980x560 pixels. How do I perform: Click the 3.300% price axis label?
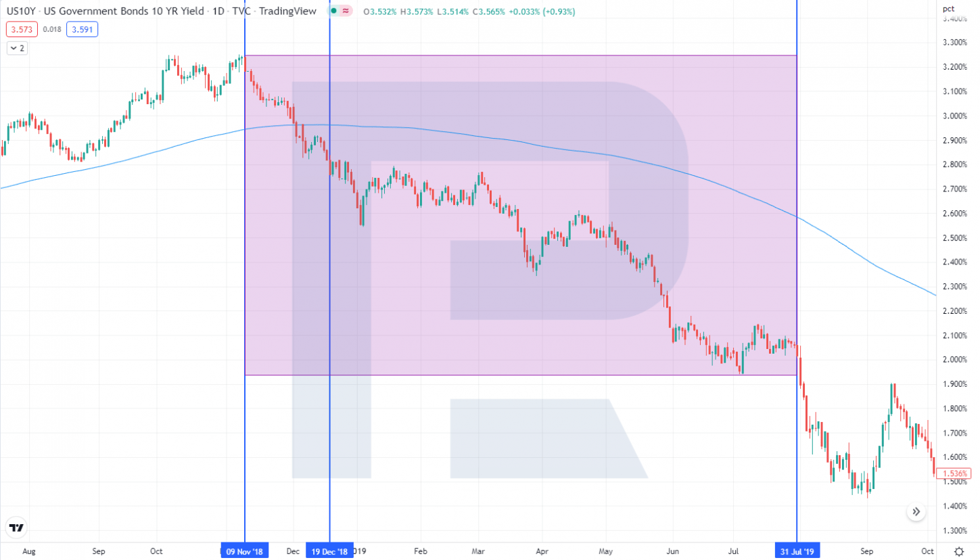coord(955,43)
